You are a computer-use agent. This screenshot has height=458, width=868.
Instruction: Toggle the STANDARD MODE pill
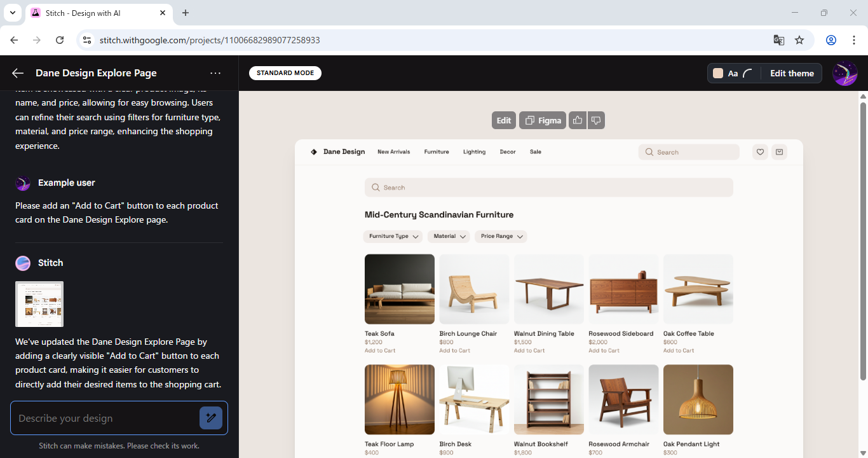click(285, 73)
